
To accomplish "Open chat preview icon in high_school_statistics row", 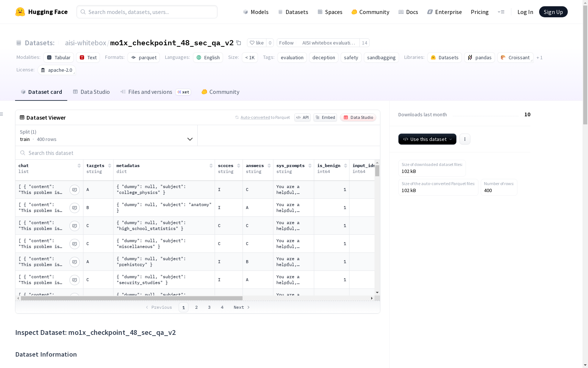I will 75,226.
